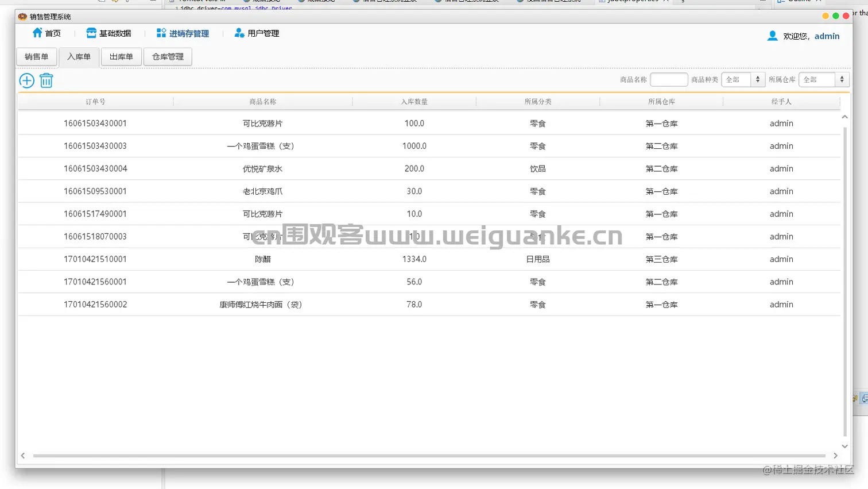Sort by the 经手人 column header
This screenshot has height=489, width=868.
(781, 102)
